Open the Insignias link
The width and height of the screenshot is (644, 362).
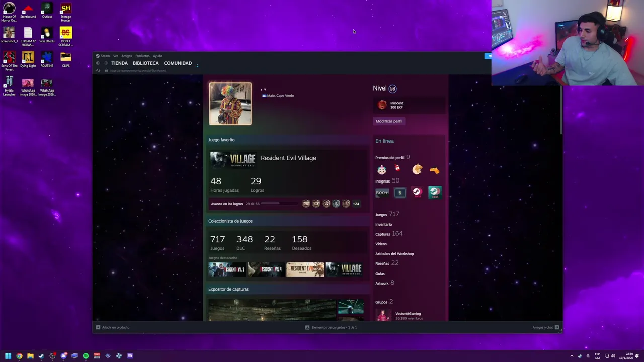tap(387, 181)
